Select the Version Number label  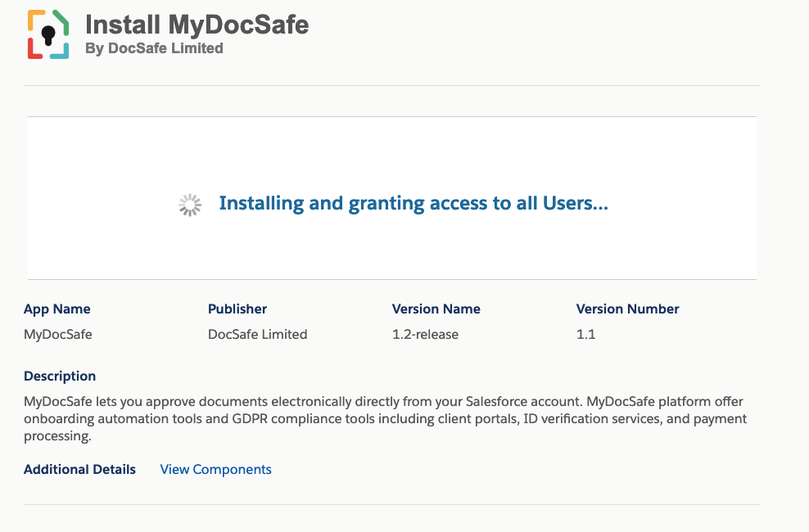(x=627, y=309)
